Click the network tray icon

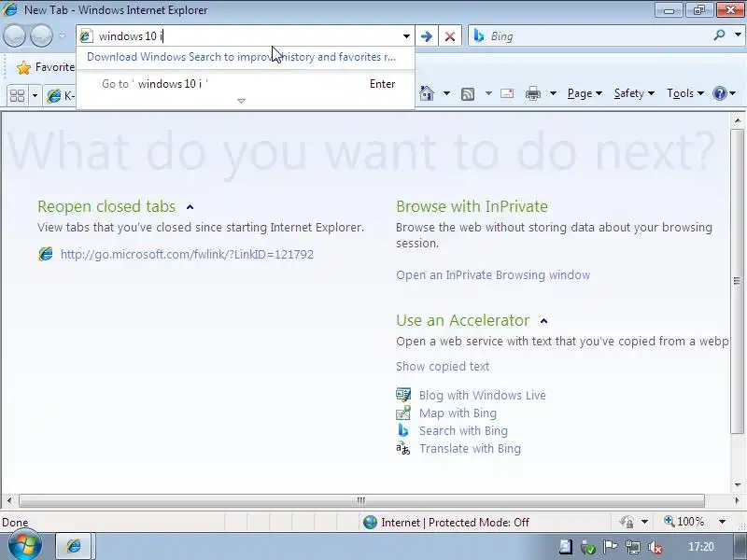pos(633,548)
